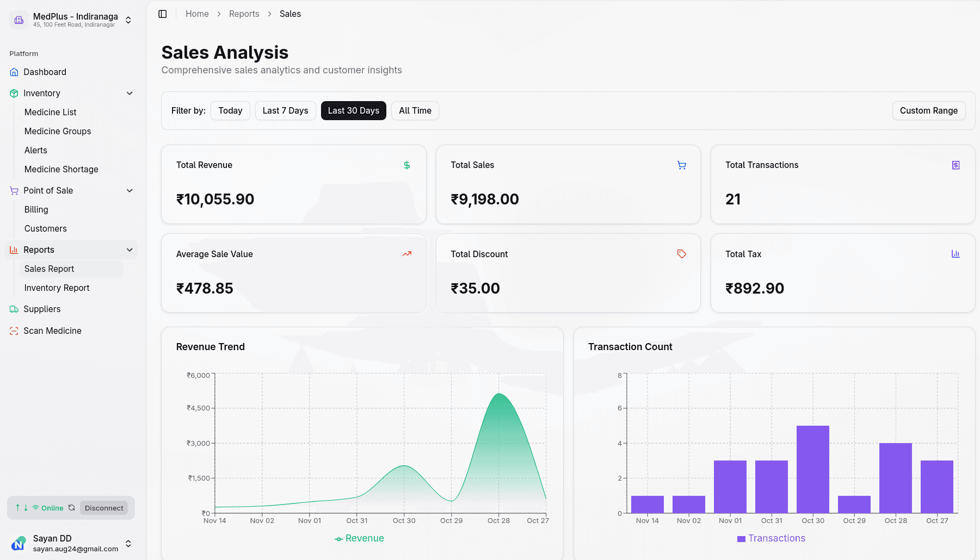The image size is (980, 560).
Task: Click the Nov 01 transactions bar
Action: 730,487
